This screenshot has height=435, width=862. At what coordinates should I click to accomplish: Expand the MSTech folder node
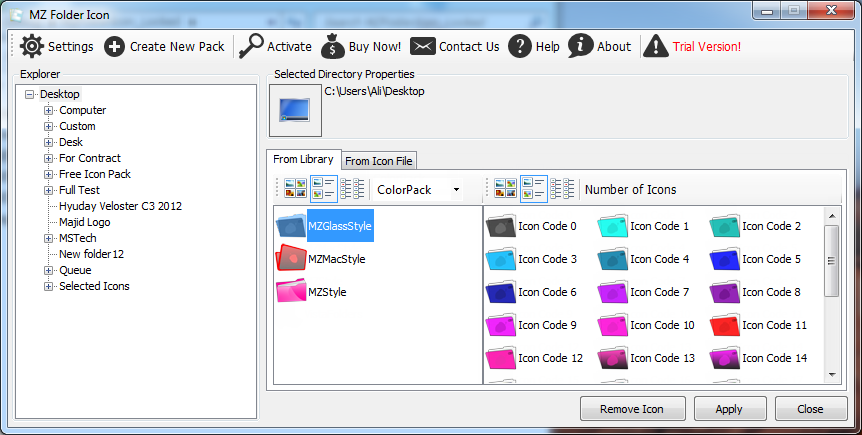pos(49,239)
